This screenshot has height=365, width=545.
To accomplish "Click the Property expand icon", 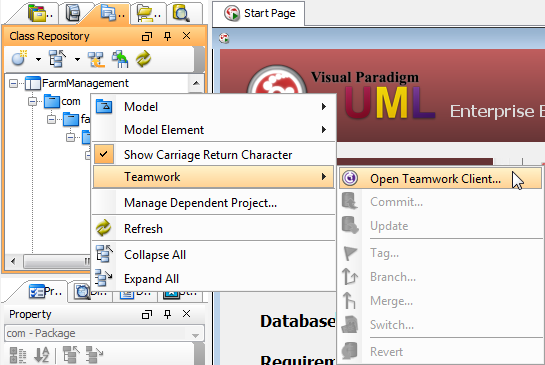I will click(94, 355).
